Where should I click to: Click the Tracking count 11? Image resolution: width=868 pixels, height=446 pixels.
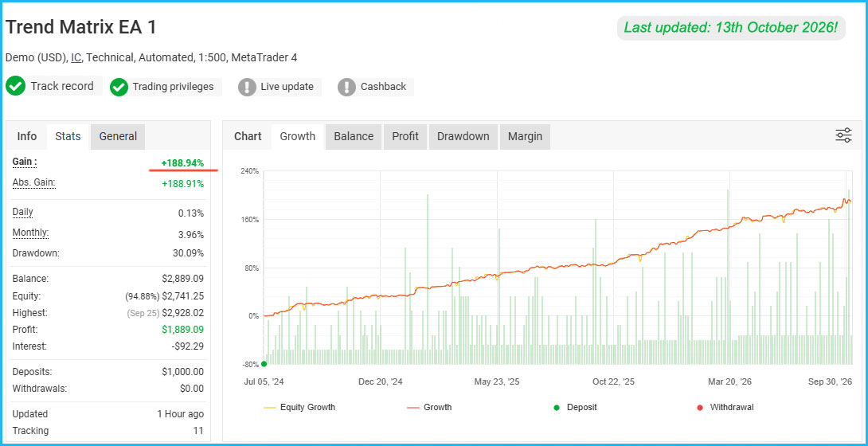(198, 431)
